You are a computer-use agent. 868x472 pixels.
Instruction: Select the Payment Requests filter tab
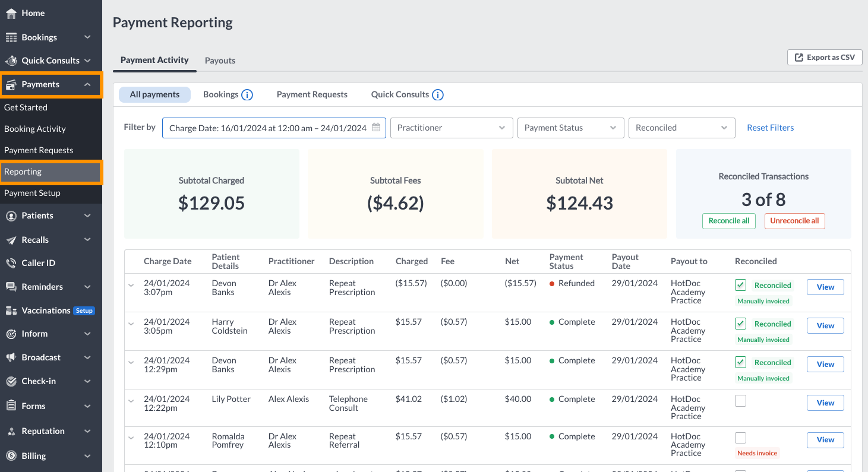click(x=312, y=94)
